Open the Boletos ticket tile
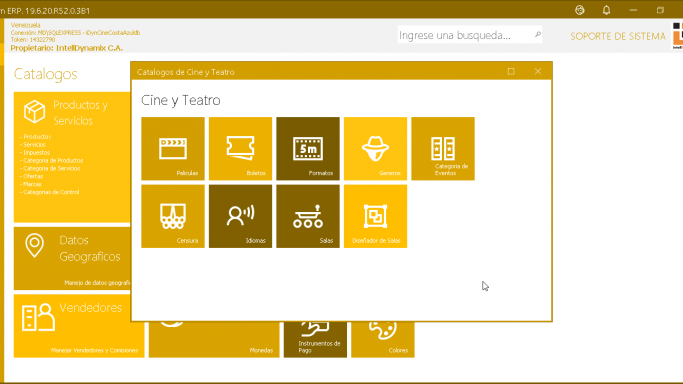The height and width of the screenshot is (384, 683). coord(240,148)
